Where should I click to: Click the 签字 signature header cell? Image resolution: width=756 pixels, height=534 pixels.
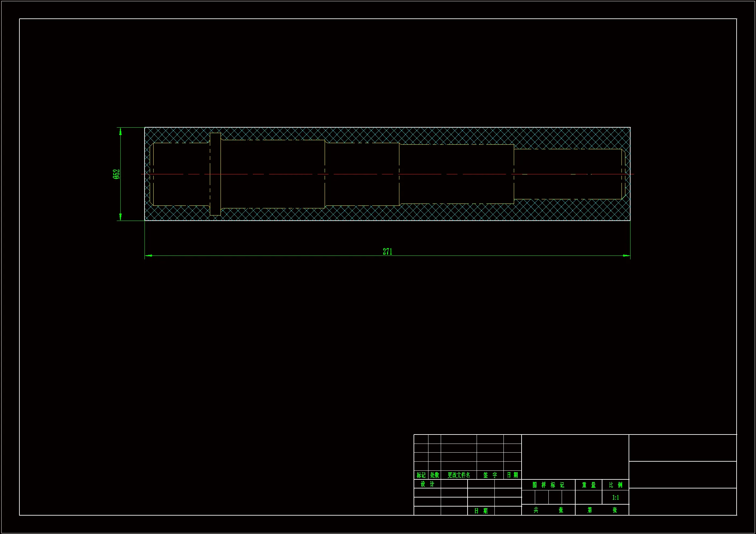[x=490, y=475]
